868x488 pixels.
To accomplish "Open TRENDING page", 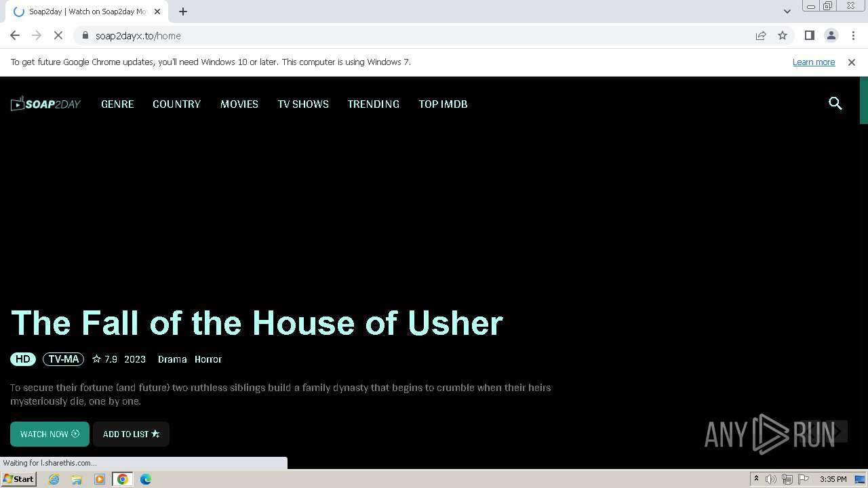I will [374, 104].
